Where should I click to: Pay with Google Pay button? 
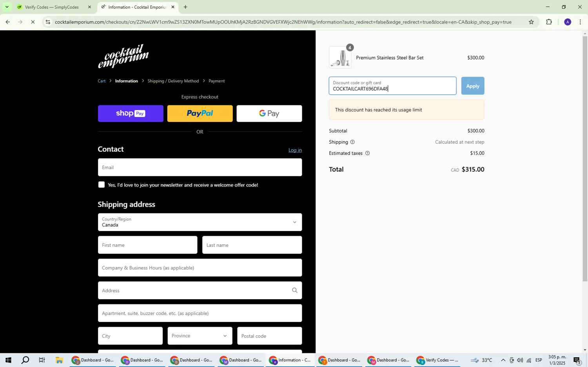[269, 114]
